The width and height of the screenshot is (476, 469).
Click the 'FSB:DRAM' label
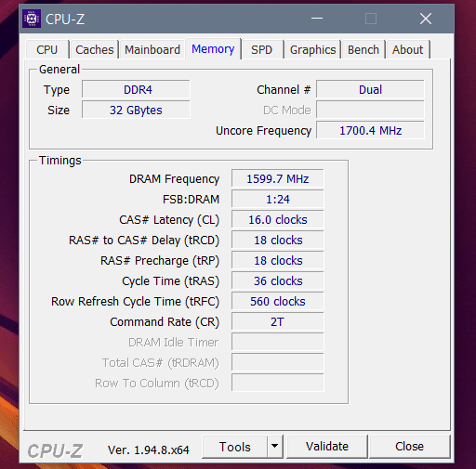(191, 200)
